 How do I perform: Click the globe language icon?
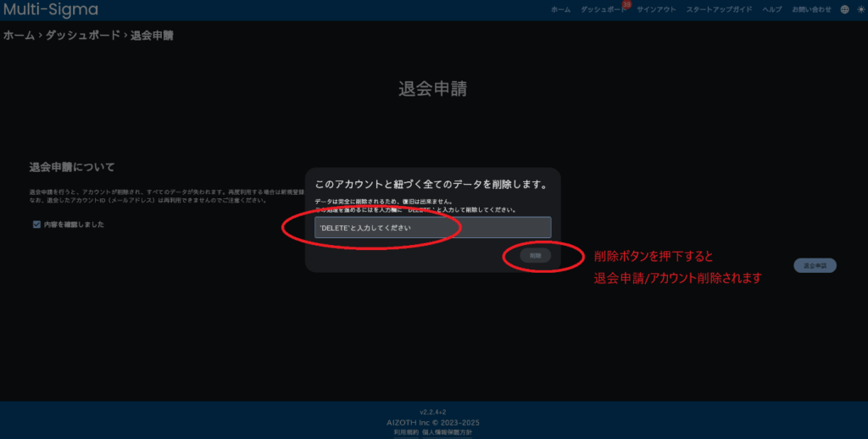coord(844,9)
